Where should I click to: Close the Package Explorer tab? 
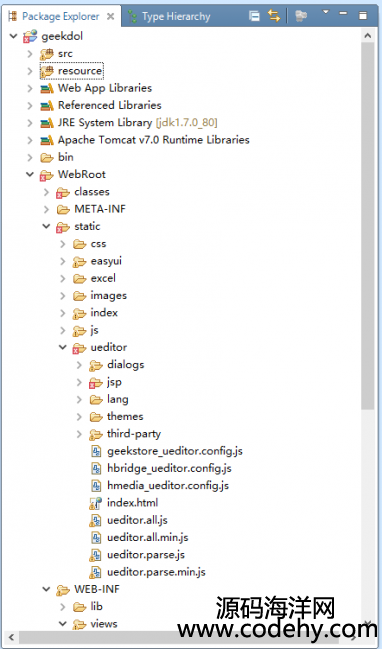pos(111,17)
